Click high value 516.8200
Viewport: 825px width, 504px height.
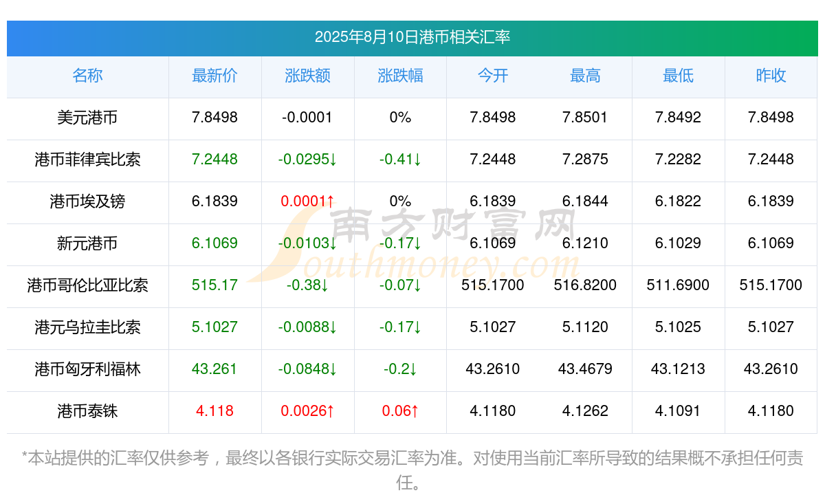click(585, 285)
